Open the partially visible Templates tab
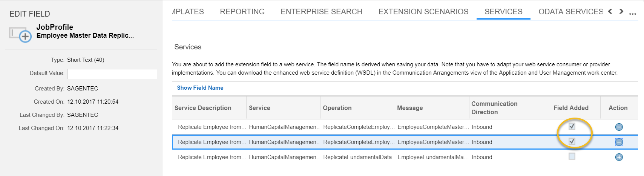 (x=188, y=12)
